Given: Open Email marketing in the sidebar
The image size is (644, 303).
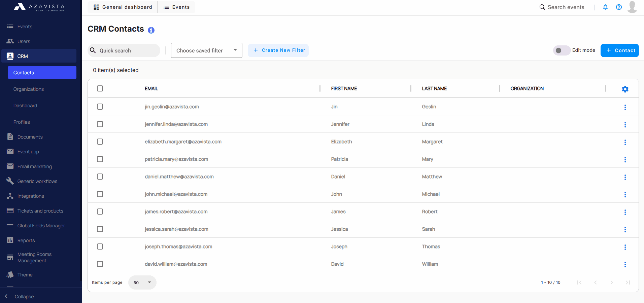Looking at the screenshot, I should (x=39, y=166).
